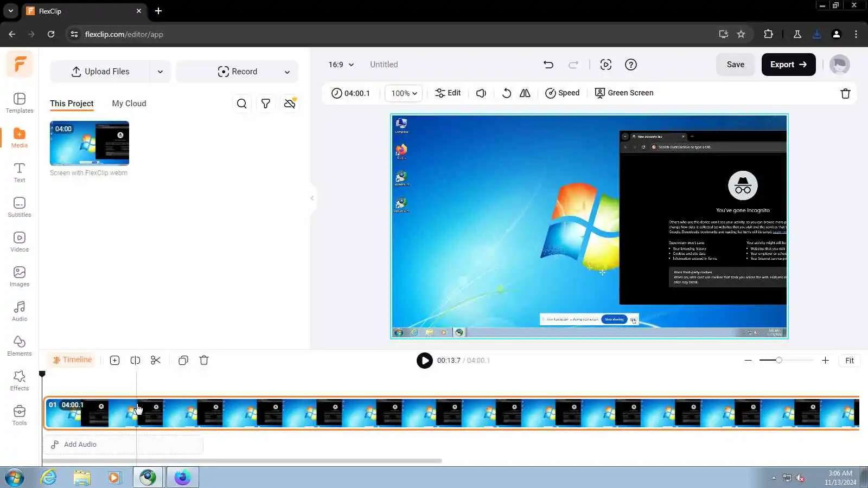Open Chrome tab search dropdown

11,11
